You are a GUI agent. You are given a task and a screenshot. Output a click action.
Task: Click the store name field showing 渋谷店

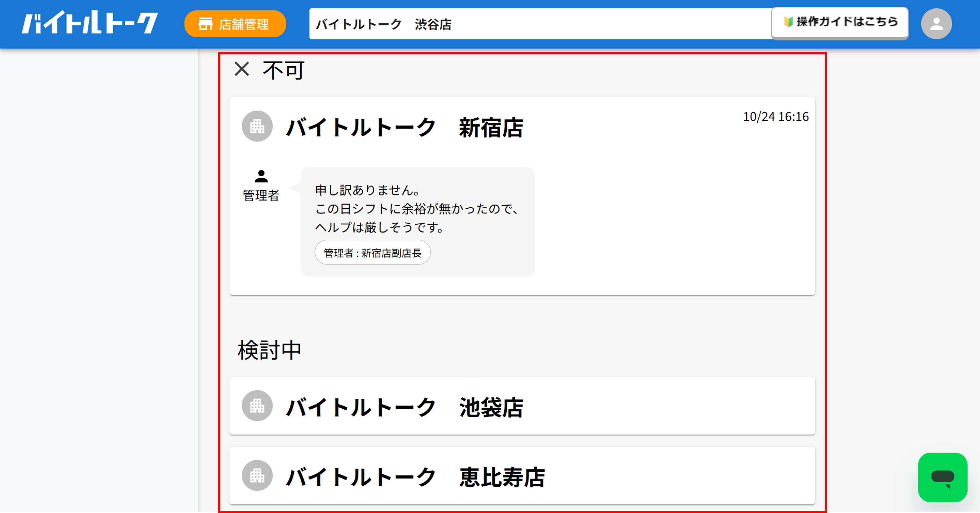[540, 24]
